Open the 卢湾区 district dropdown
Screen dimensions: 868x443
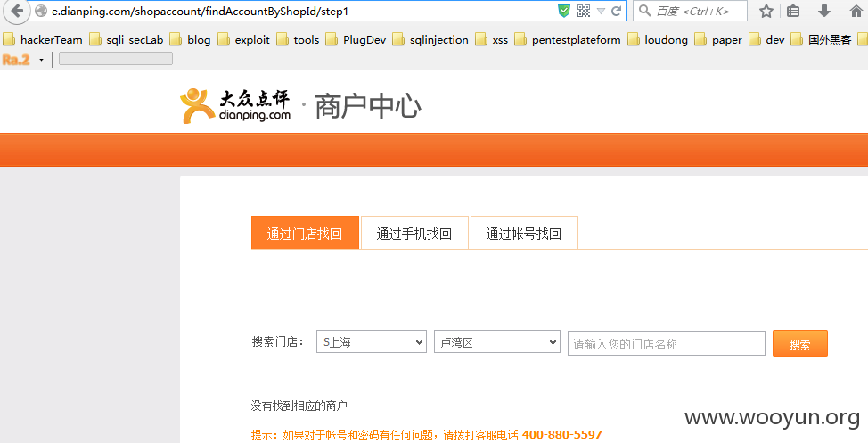(497, 341)
